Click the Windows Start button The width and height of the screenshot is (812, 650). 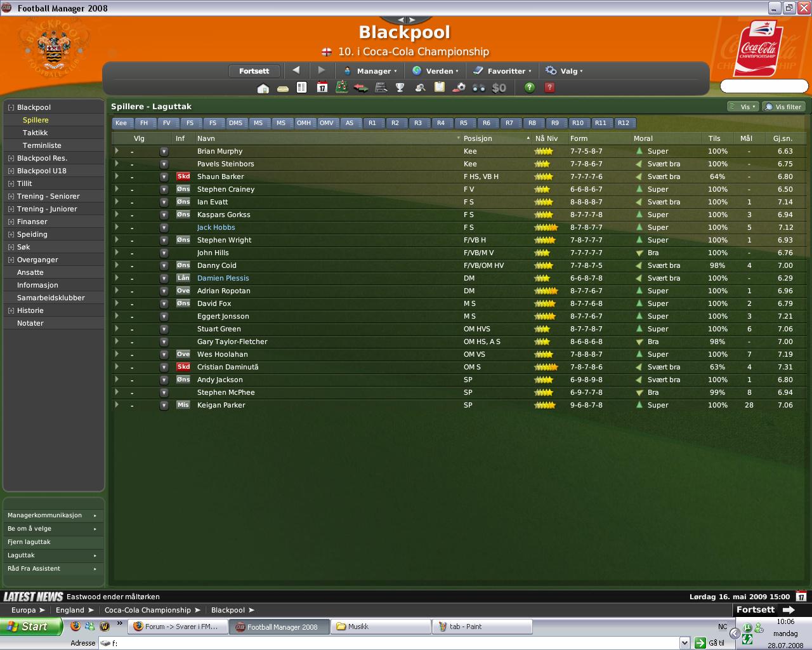[x=31, y=627]
